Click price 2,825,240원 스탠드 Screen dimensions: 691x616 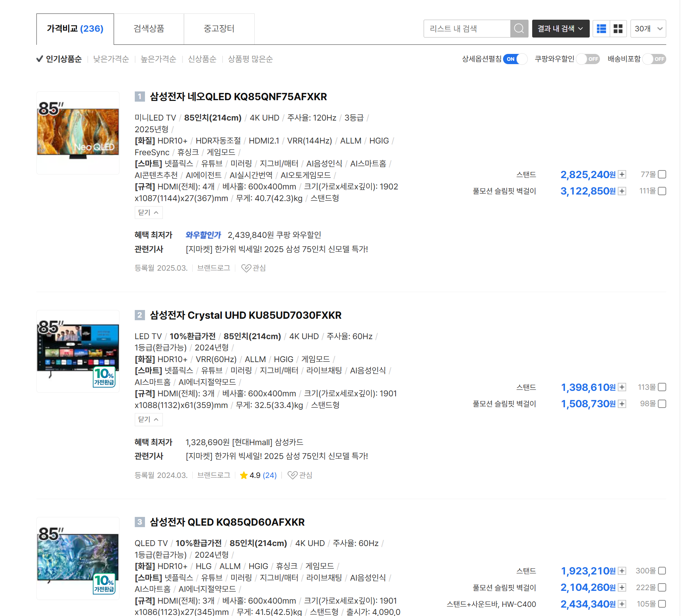pyautogui.click(x=588, y=174)
